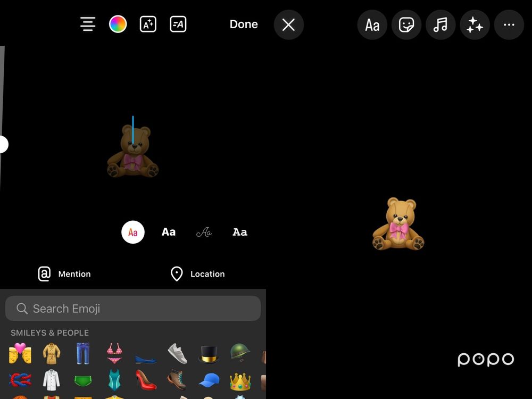Open the sparkles effects tool
Image resolution: width=532 pixels, height=399 pixels.
[x=475, y=25]
